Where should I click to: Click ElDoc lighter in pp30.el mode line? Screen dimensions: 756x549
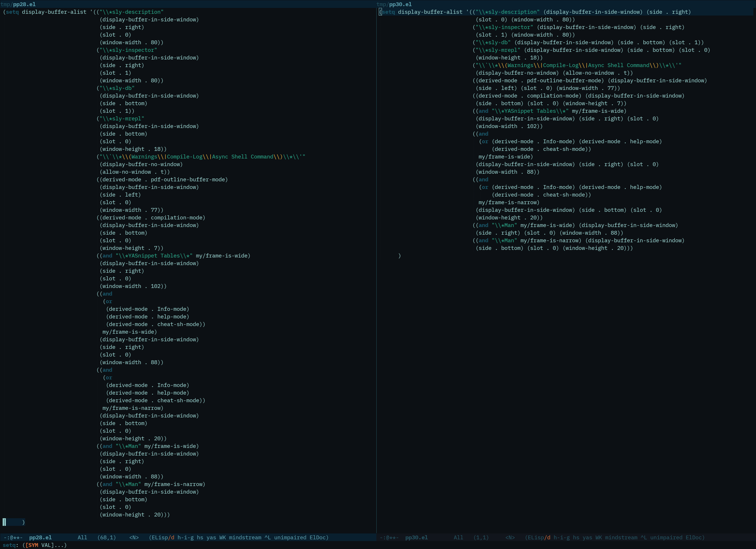[x=694, y=537]
